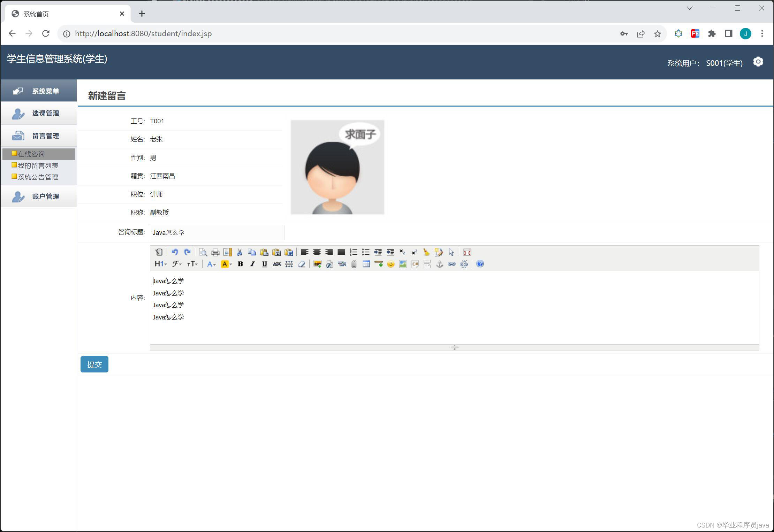Insert horizontal rule
Viewport: 774px width, 532px height.
point(378,264)
